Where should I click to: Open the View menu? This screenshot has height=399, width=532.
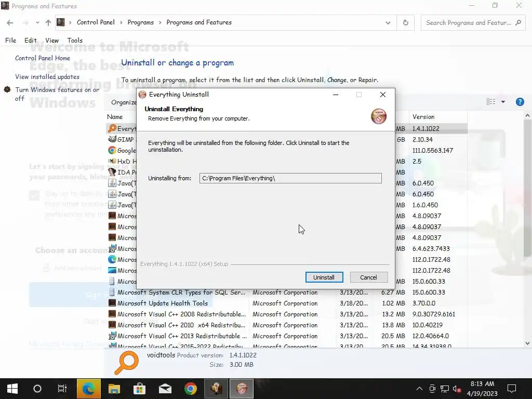click(52, 41)
